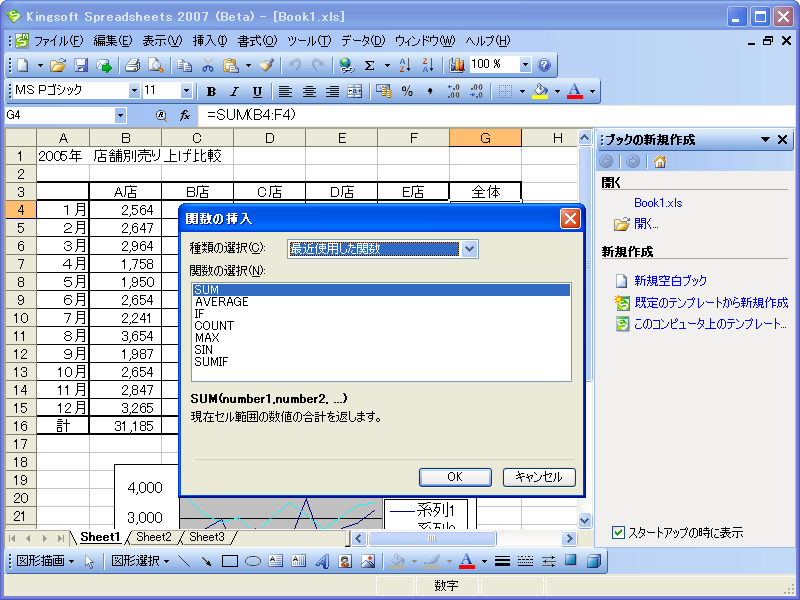The width and height of the screenshot is (800, 600).
Task: Toggle Underline formatting
Action: point(257,92)
